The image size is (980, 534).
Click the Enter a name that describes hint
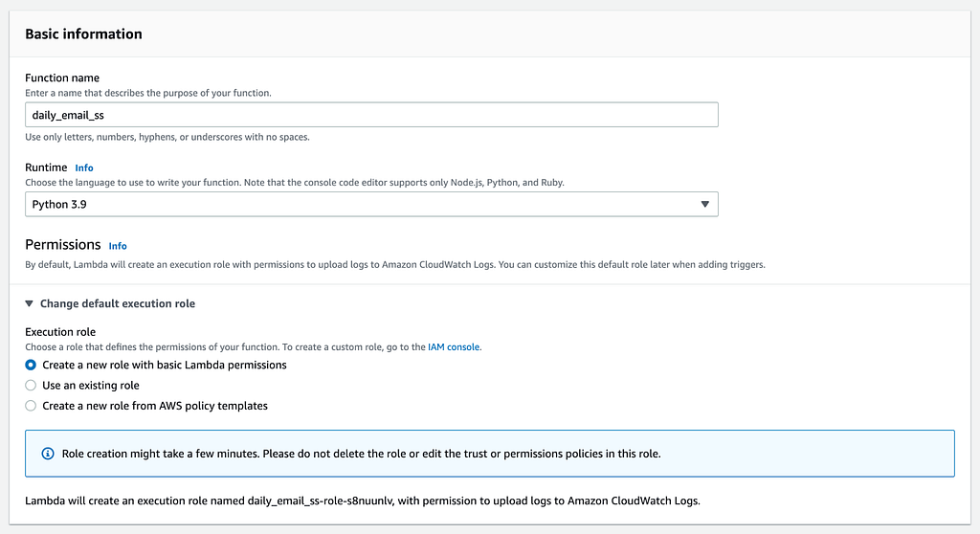point(148,93)
